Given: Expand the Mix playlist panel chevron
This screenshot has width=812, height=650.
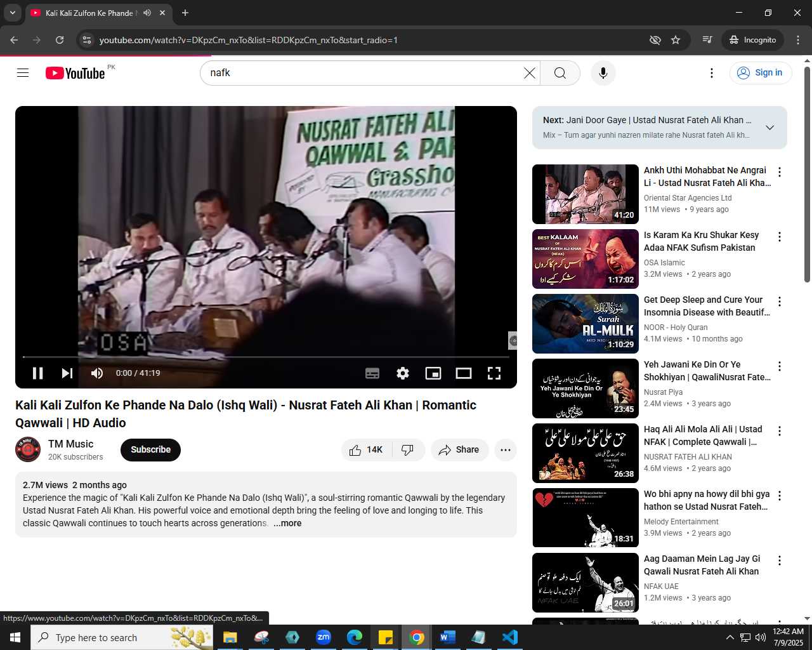Looking at the screenshot, I should [x=769, y=128].
